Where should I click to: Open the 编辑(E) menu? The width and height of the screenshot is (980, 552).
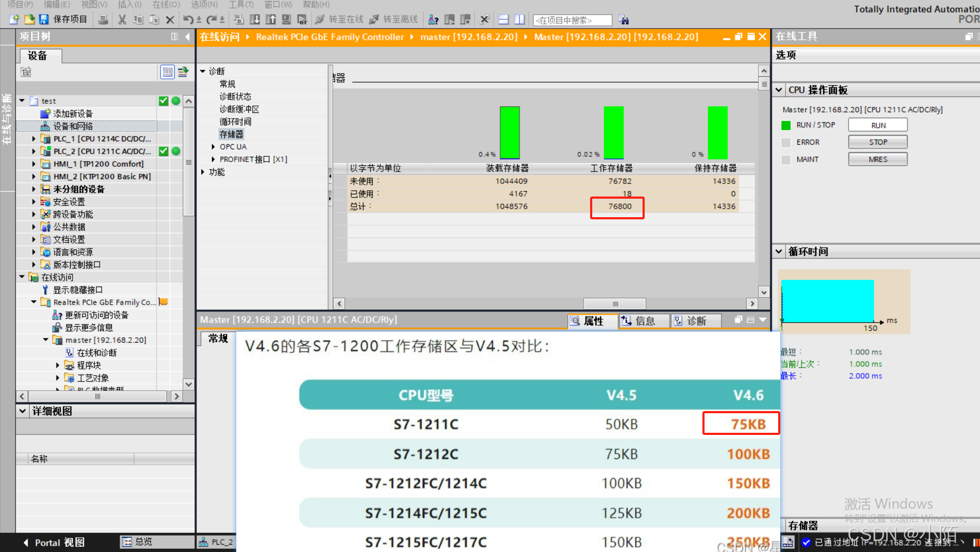57,4
